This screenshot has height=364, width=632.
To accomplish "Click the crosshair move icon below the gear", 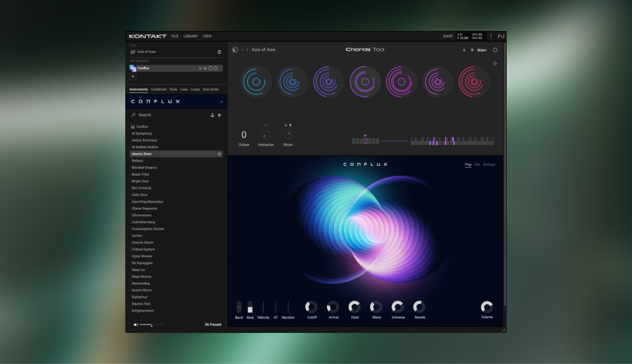I will pyautogui.click(x=495, y=63).
